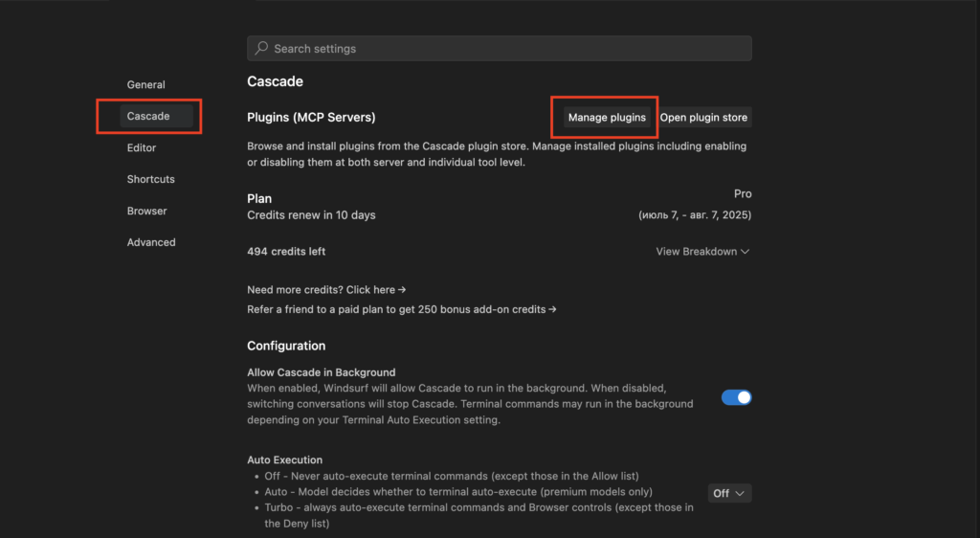
Task: Click the Pro plan label
Action: coord(743,193)
